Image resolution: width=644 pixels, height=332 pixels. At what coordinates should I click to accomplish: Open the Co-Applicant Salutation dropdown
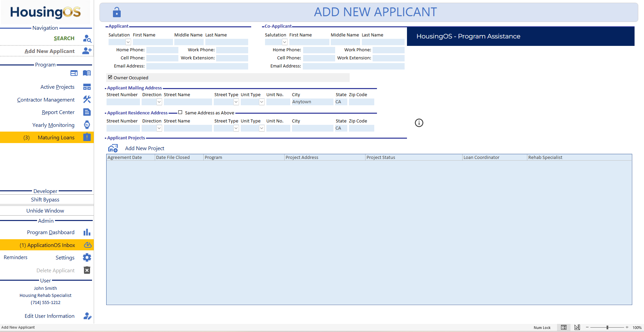coord(285,42)
